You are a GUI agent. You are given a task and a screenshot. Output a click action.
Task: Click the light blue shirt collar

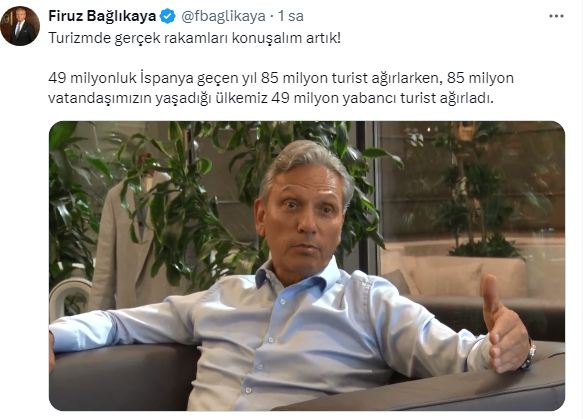[297, 277]
